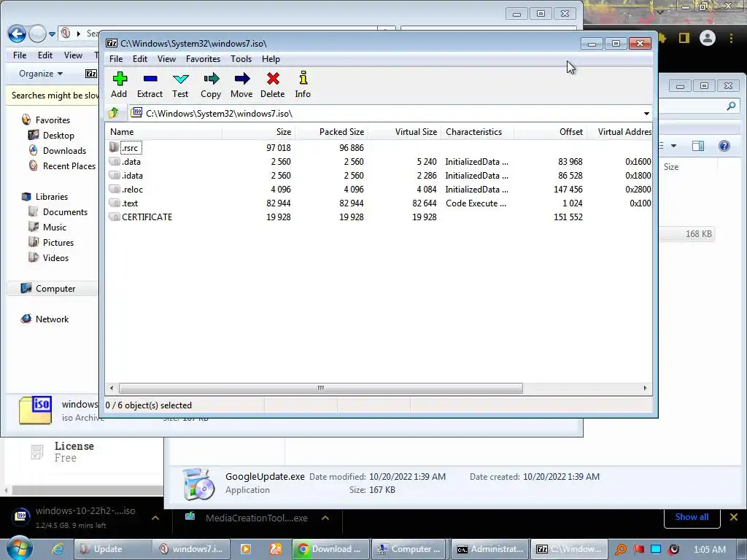
Task: Click the 7-Zip horizontal scrollbar thumb
Action: tap(321, 388)
